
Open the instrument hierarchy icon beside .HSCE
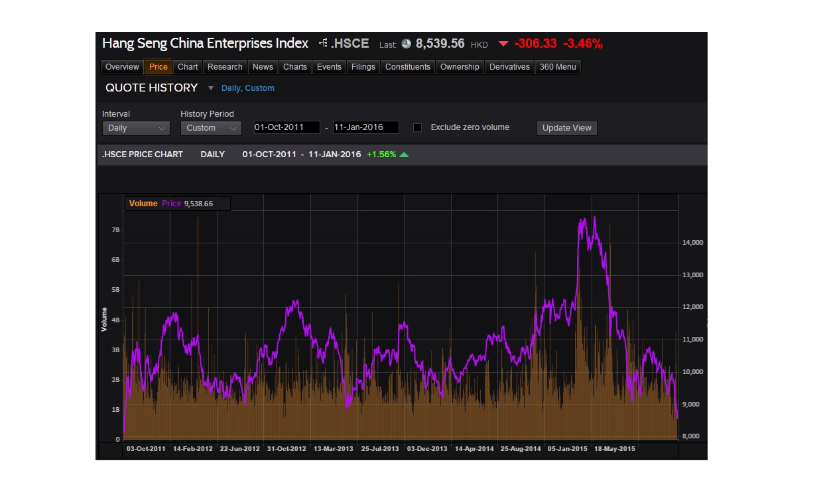click(x=323, y=43)
